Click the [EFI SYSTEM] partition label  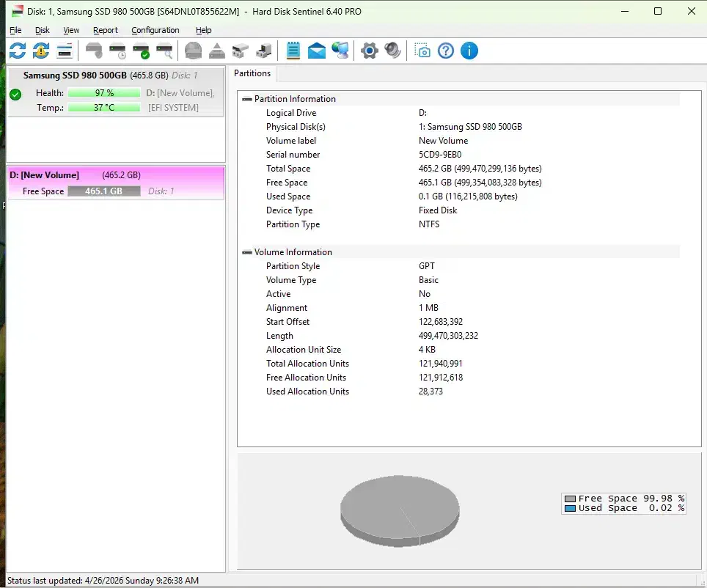point(173,108)
